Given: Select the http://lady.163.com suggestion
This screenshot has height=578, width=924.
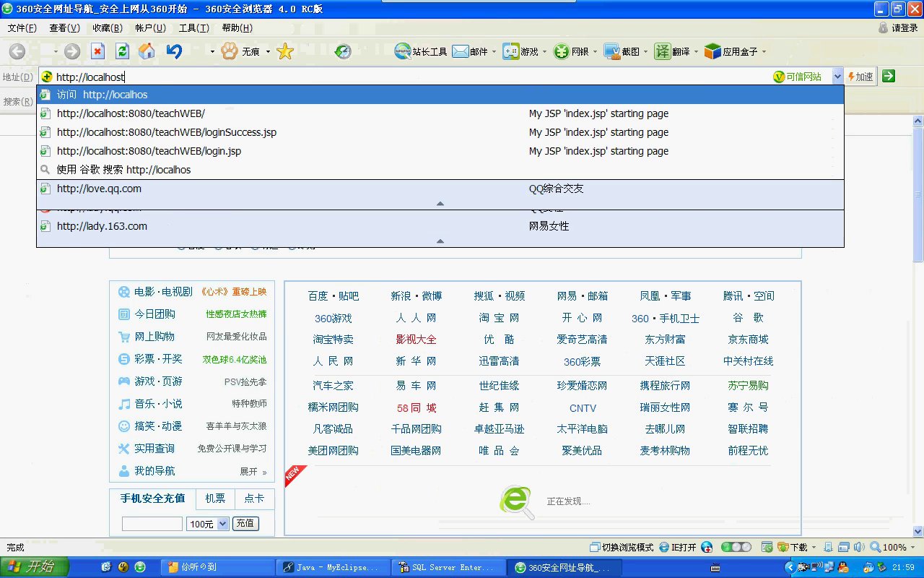Looking at the screenshot, I should click(440, 226).
